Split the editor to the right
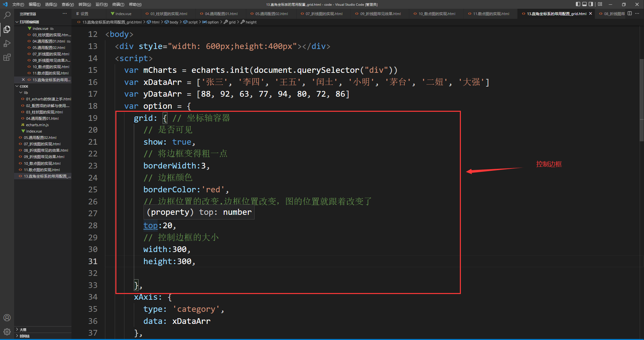The height and width of the screenshot is (340, 644). point(630,13)
